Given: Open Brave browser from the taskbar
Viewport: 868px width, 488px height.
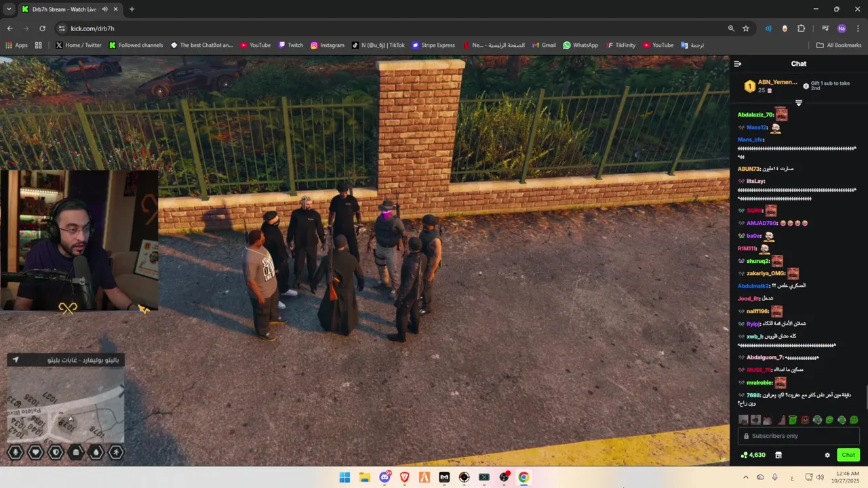Looking at the screenshot, I should (x=404, y=477).
